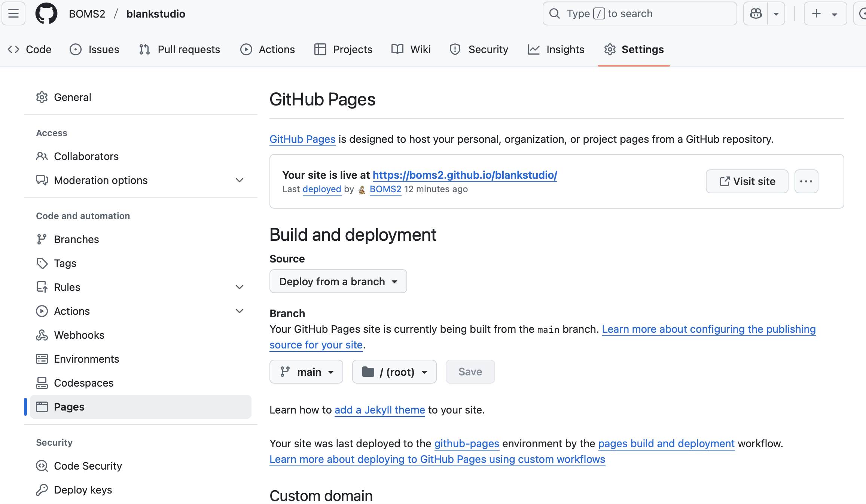Screen dimensions: 866x504
Task: Open Environments settings page
Action: (x=141, y=359)
